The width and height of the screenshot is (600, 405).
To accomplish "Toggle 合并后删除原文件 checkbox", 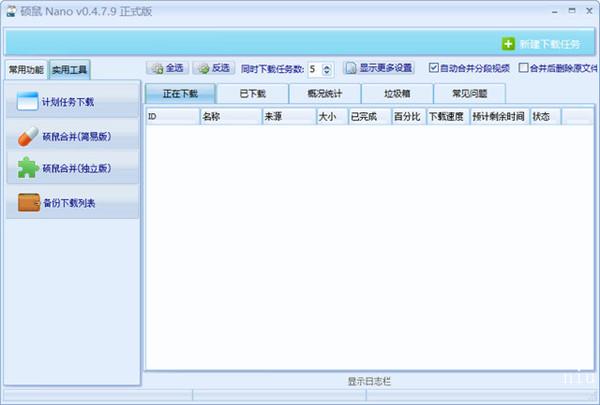I will [523, 68].
